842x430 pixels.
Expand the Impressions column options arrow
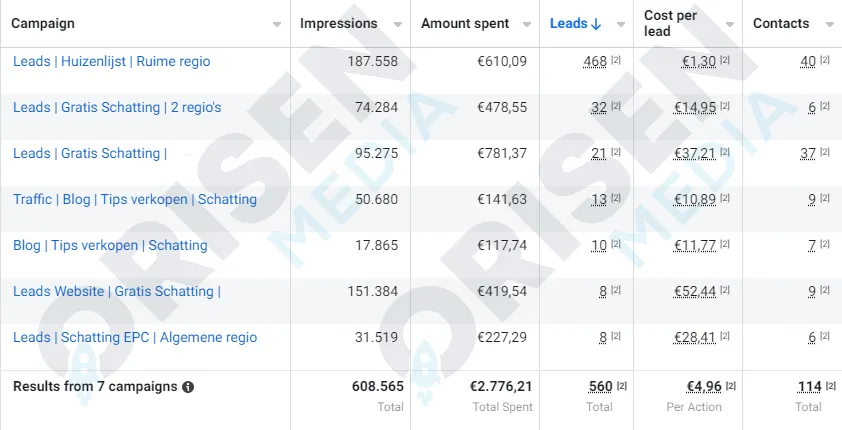click(x=398, y=25)
